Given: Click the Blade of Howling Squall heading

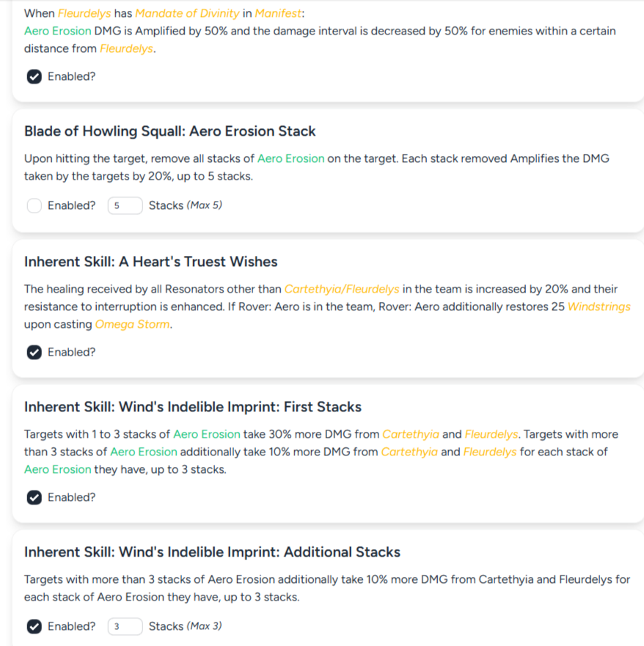Looking at the screenshot, I should point(169,132).
